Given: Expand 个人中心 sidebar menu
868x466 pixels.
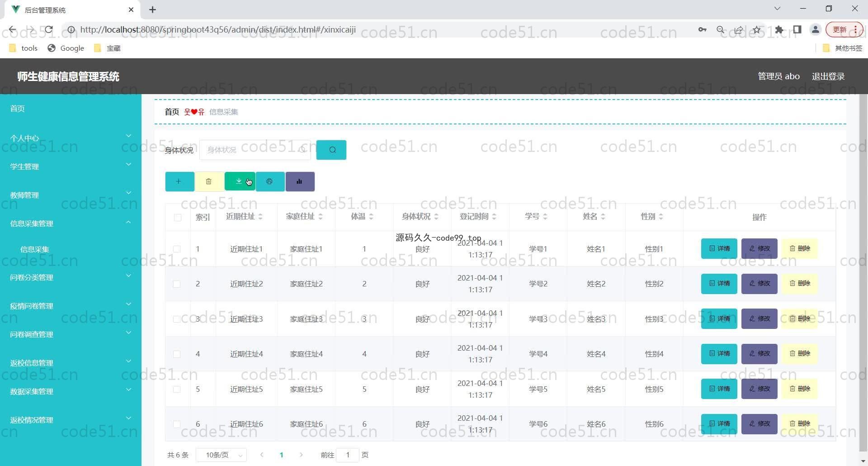Looking at the screenshot, I should (x=71, y=138).
